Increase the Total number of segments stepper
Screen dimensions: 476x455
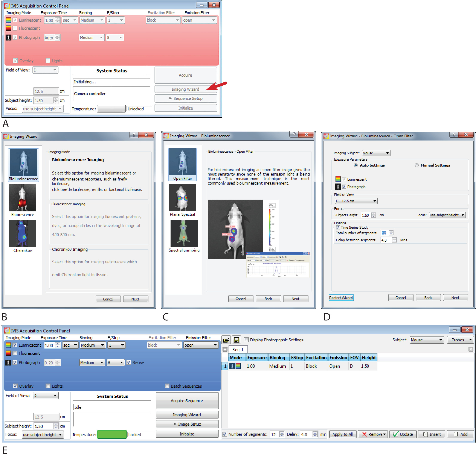point(391,232)
